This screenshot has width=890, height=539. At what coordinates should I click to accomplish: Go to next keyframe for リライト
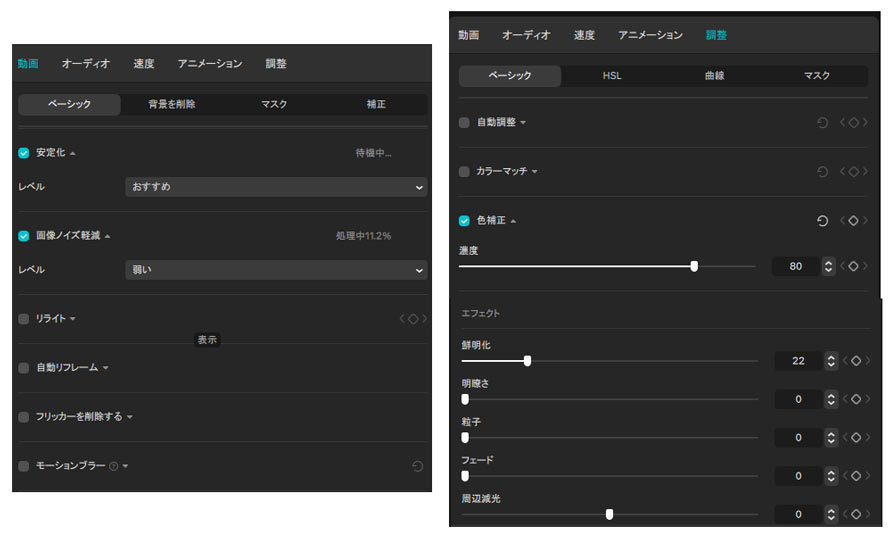[424, 319]
